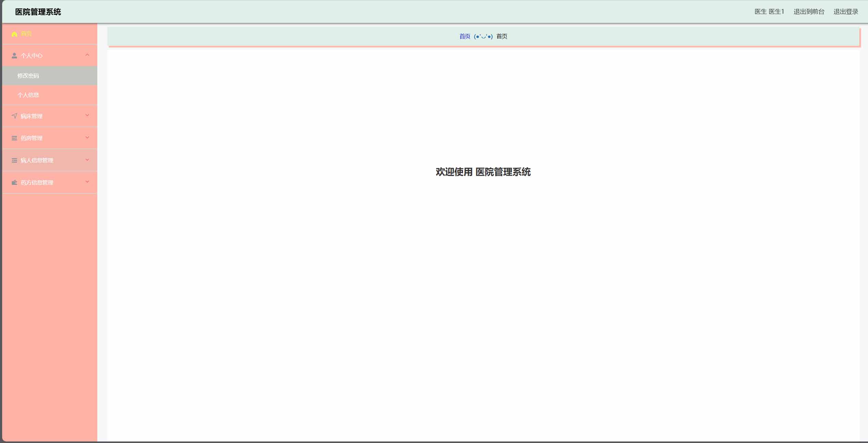Image resolution: width=868 pixels, height=443 pixels.
Task: Select 个人信息 submenu item
Action: [x=50, y=95]
